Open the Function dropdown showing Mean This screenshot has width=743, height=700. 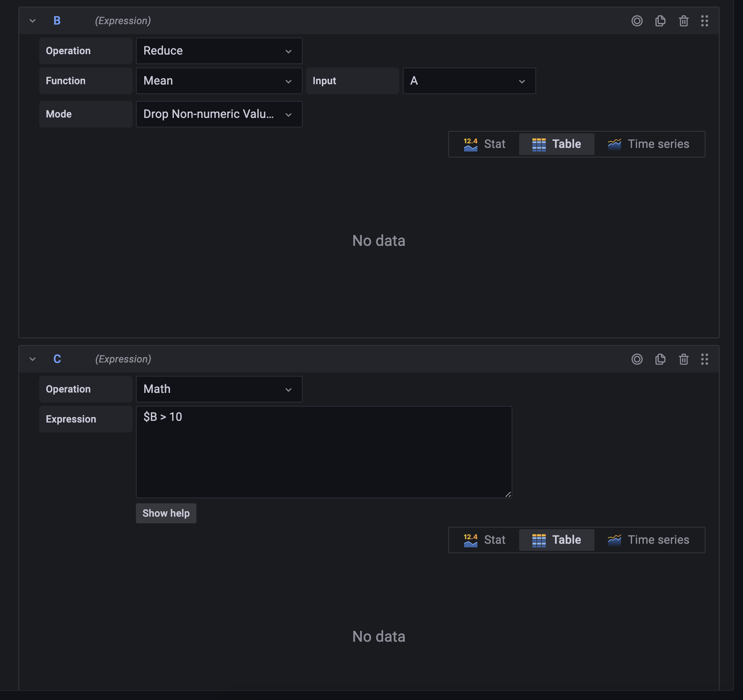pos(219,80)
